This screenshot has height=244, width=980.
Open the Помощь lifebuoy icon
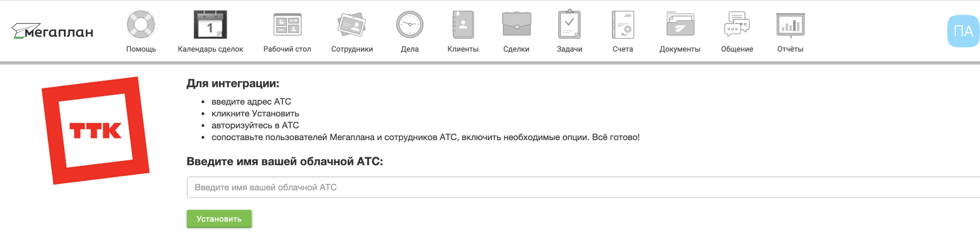click(141, 25)
